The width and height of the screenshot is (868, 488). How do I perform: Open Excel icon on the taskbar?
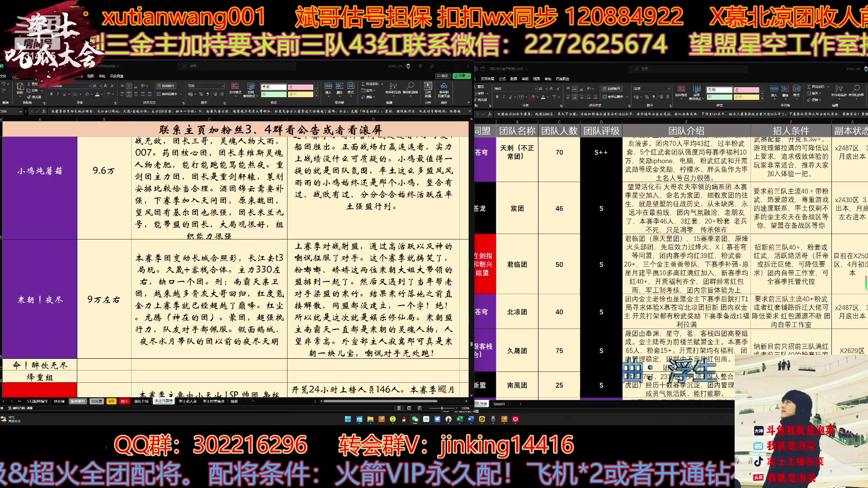pyautogui.click(x=459, y=419)
